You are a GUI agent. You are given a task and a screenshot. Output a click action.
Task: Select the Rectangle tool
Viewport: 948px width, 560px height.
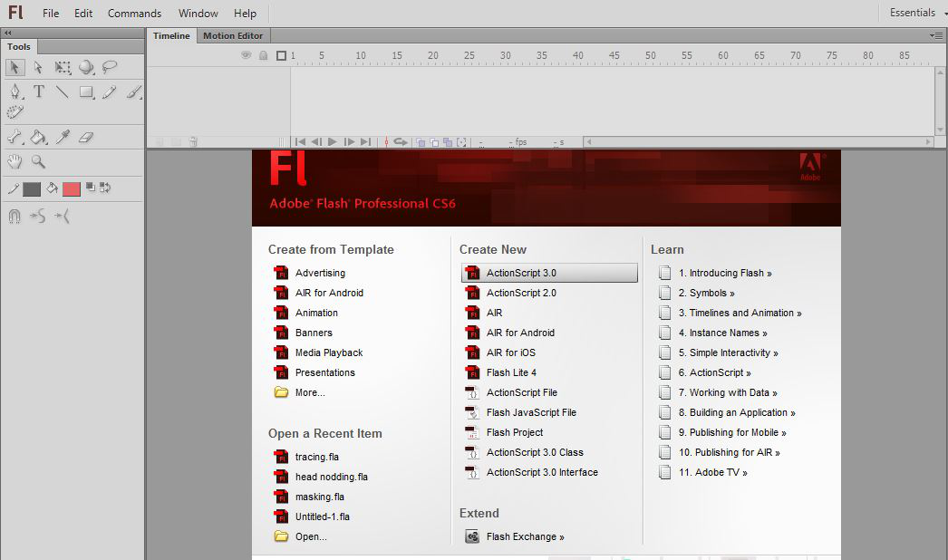[x=86, y=92]
